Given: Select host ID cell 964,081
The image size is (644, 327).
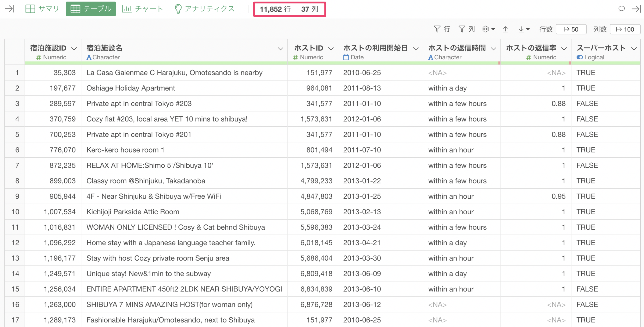Looking at the screenshot, I should tap(313, 88).
